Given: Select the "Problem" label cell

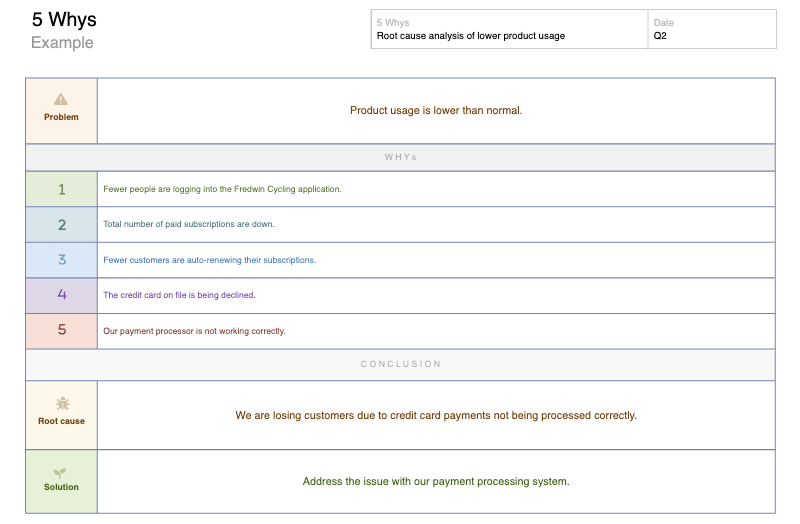Looking at the screenshot, I should (x=61, y=111).
